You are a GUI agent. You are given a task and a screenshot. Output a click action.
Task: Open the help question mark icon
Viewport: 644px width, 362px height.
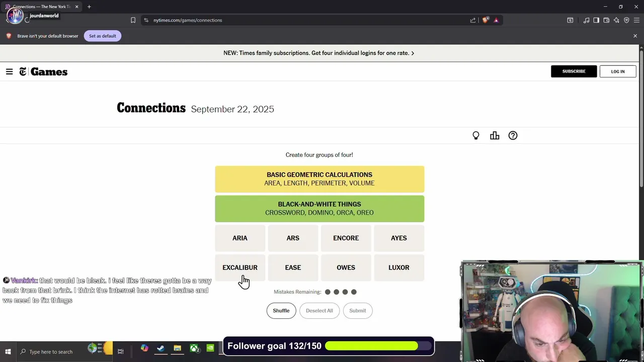tap(513, 136)
